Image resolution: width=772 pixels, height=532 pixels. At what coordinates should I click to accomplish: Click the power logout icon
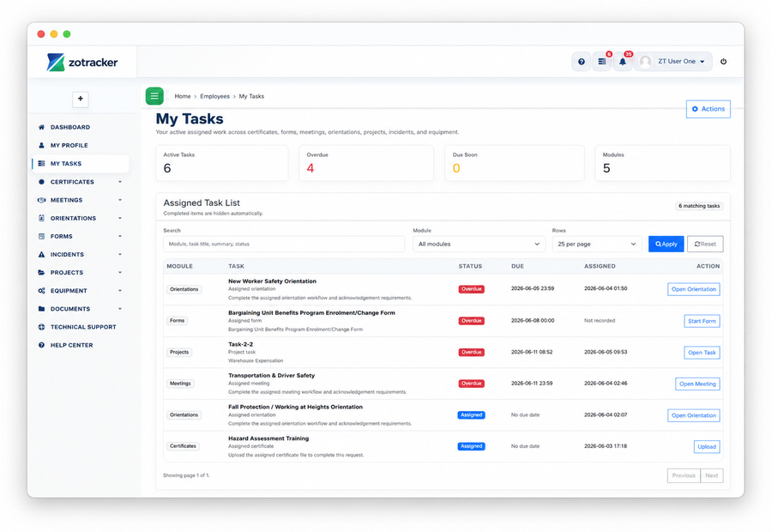[723, 62]
